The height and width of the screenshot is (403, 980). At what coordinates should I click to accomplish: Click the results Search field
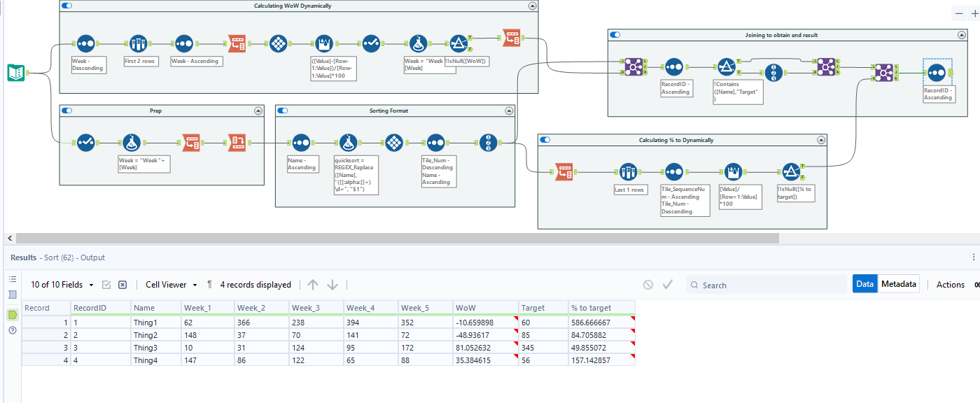point(770,285)
